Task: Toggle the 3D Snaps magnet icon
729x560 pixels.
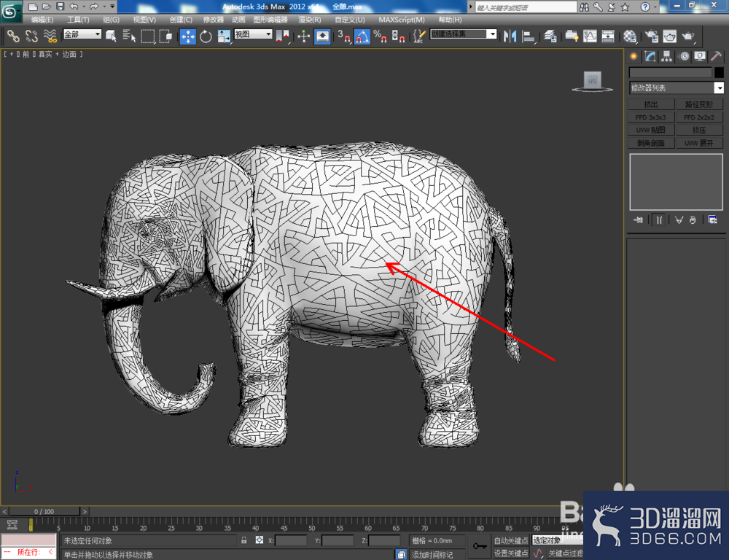Action: [x=344, y=36]
